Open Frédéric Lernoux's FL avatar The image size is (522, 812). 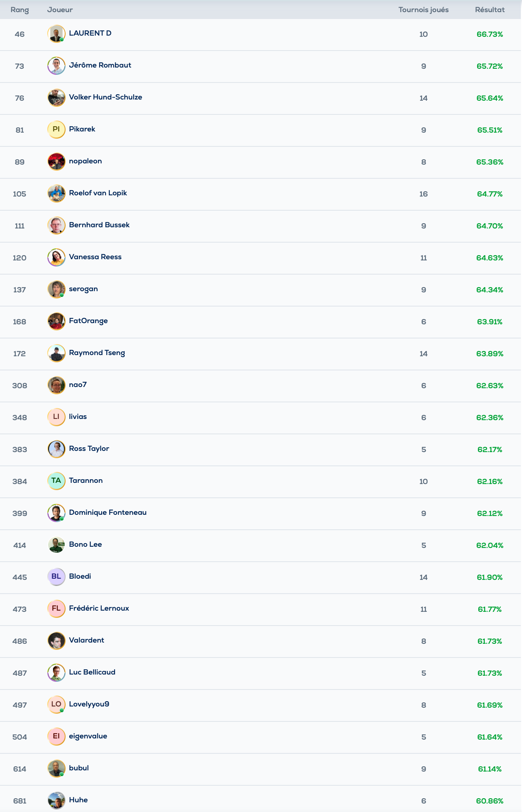[56, 609]
